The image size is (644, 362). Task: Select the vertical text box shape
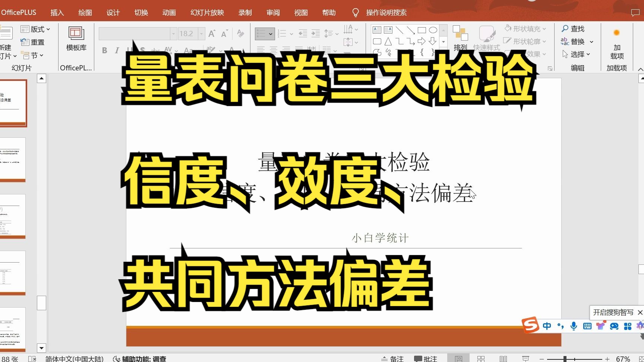[x=388, y=30]
